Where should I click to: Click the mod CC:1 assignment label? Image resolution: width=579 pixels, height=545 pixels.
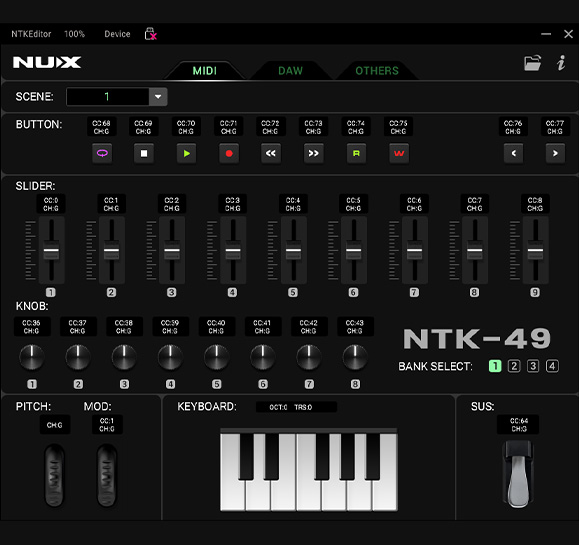[107, 425]
